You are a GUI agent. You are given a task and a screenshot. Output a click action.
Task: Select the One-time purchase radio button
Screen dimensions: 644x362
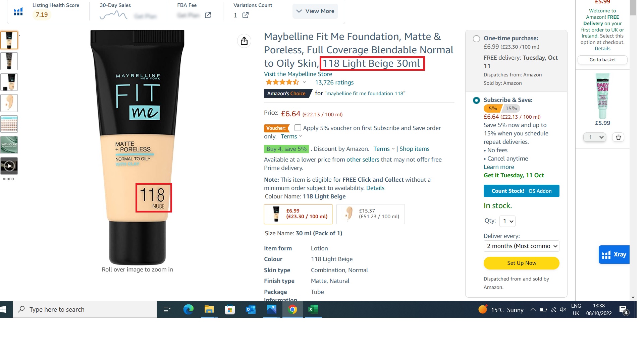tap(476, 38)
